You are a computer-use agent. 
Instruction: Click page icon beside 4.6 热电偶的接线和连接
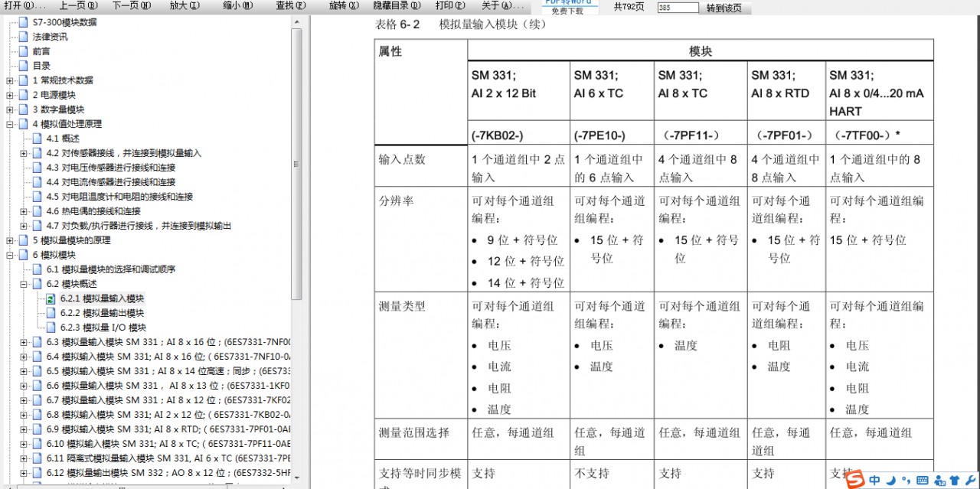37,211
